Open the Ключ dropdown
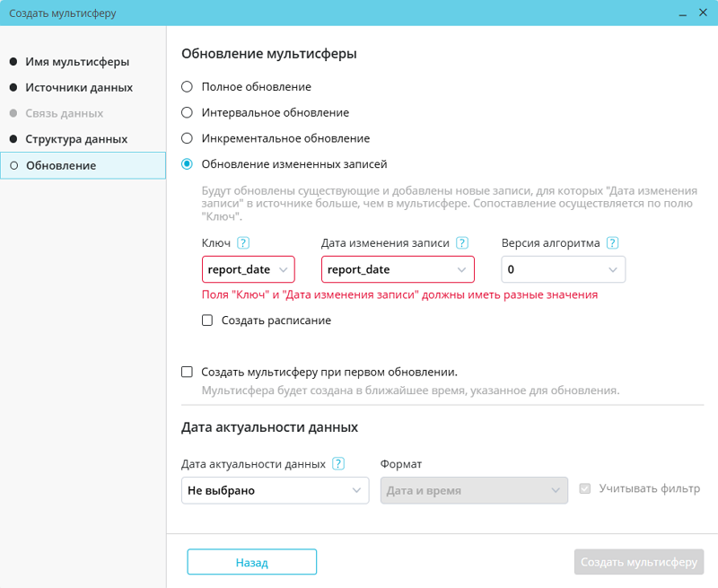The image size is (718, 588). pos(249,269)
